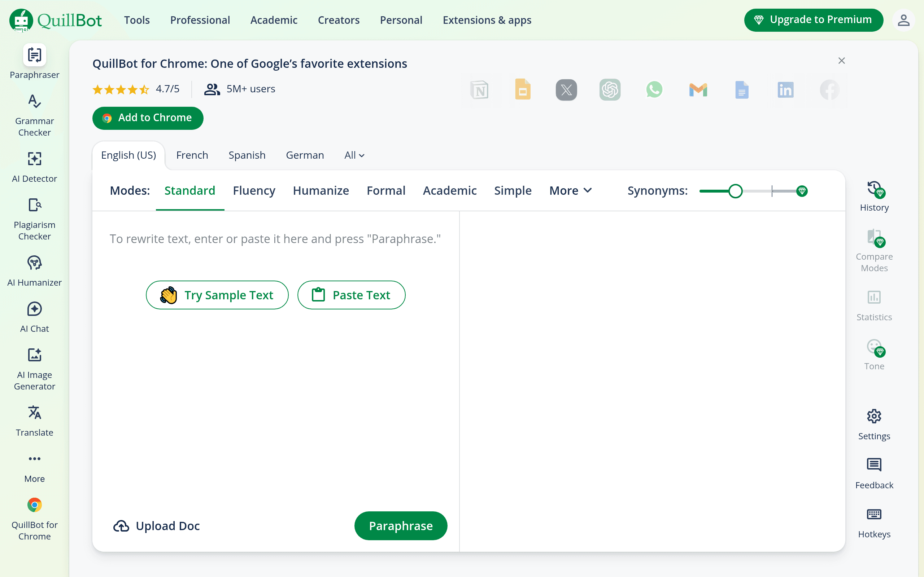This screenshot has width=924, height=577.
Task: Select the French language tab
Action: point(192,155)
